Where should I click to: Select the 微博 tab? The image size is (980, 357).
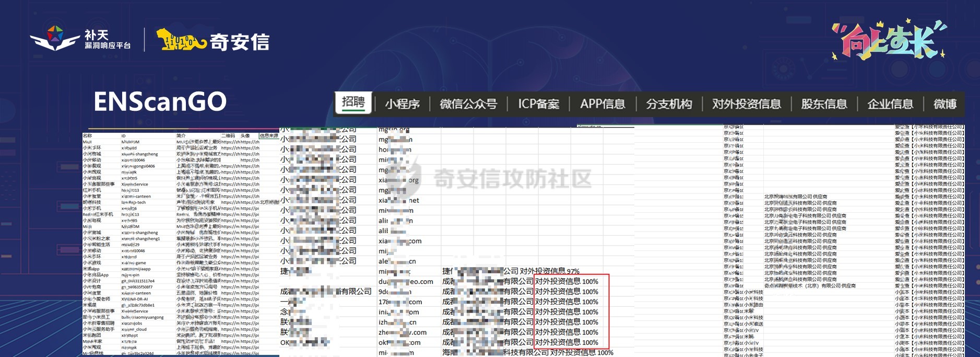[x=945, y=104]
